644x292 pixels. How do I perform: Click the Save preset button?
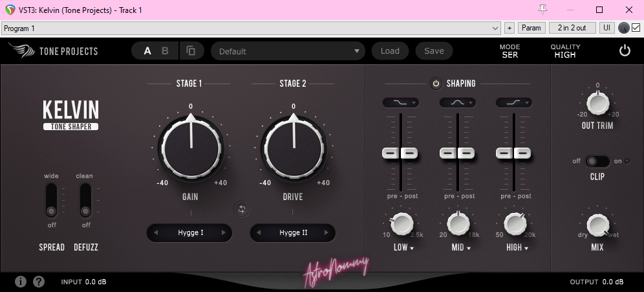(x=434, y=51)
